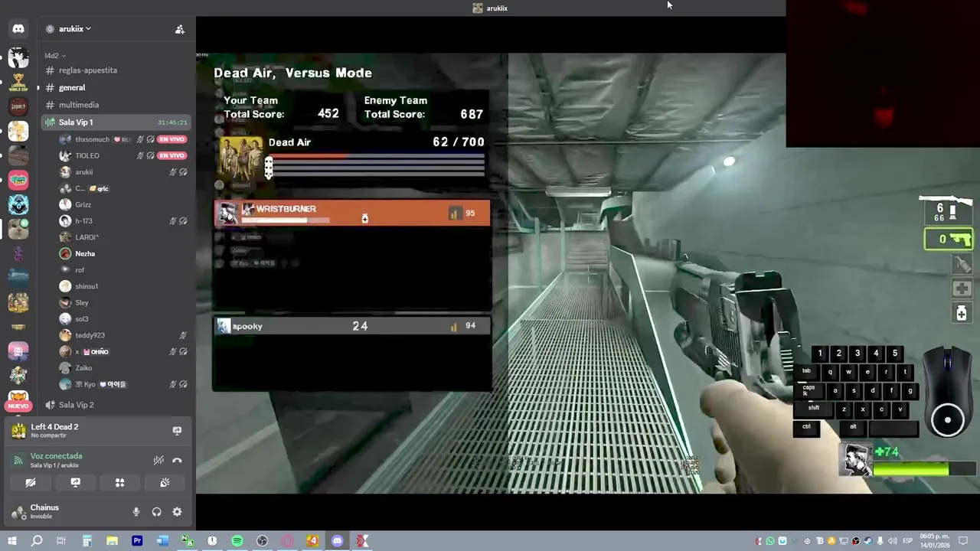Open Windows Start menu
Screen dimensions: 980x551
11,541
